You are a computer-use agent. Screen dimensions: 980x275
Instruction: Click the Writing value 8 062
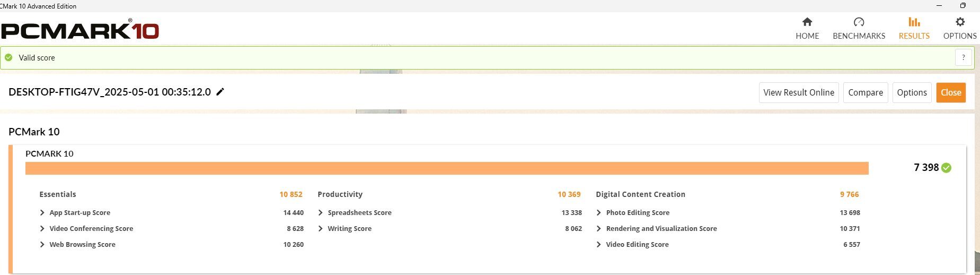pos(573,228)
